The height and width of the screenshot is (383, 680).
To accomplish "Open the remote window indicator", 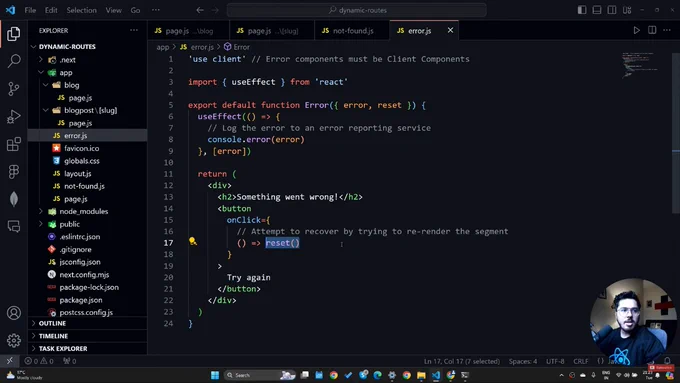I will [10, 360].
